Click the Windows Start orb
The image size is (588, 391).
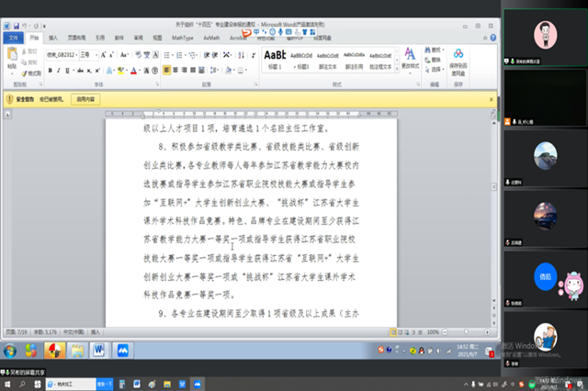(x=10, y=350)
